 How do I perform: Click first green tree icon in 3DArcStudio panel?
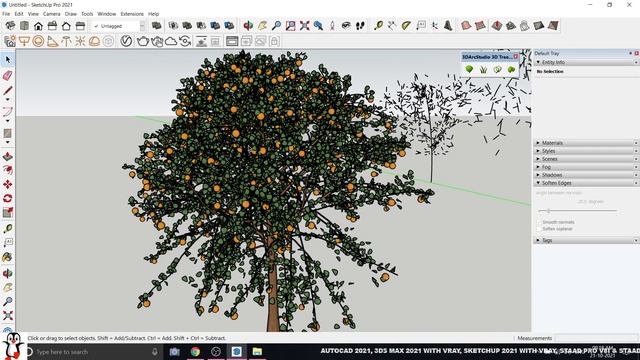tap(469, 69)
